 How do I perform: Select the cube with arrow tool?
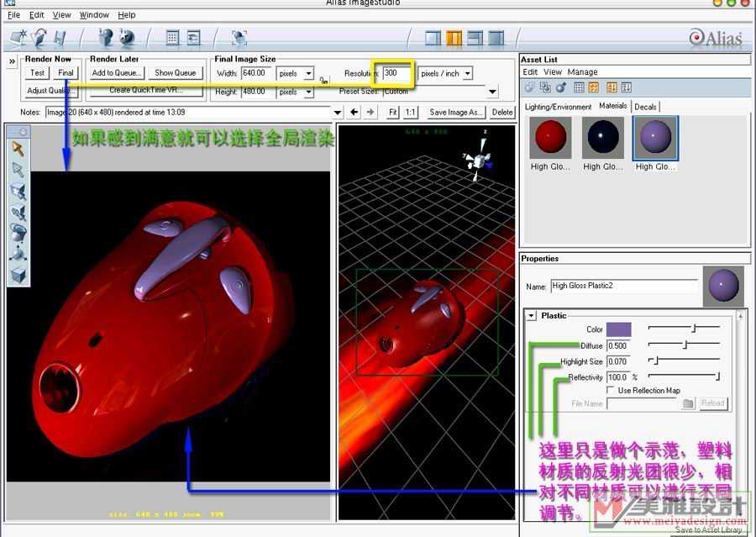18,191
